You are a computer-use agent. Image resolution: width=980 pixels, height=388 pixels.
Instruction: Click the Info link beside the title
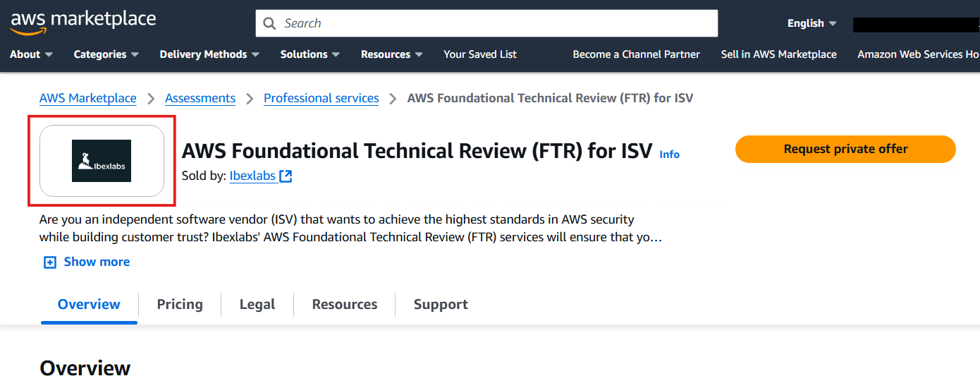[669, 154]
